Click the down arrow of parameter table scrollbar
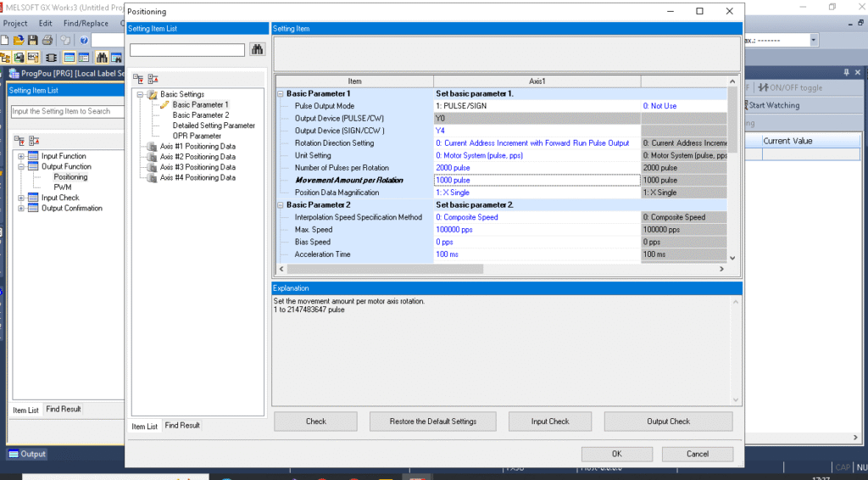Image resolution: width=868 pixels, height=480 pixels. tap(732, 258)
